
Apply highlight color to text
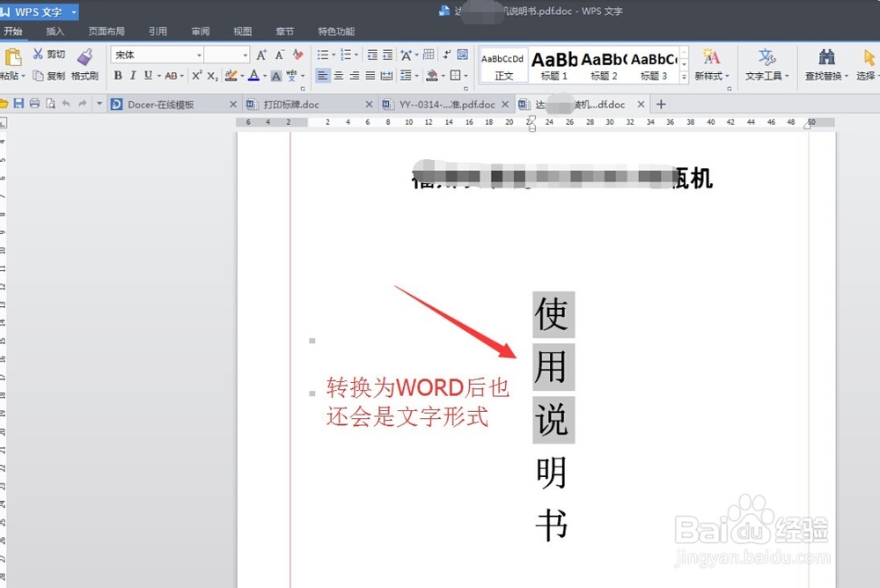pos(231,75)
